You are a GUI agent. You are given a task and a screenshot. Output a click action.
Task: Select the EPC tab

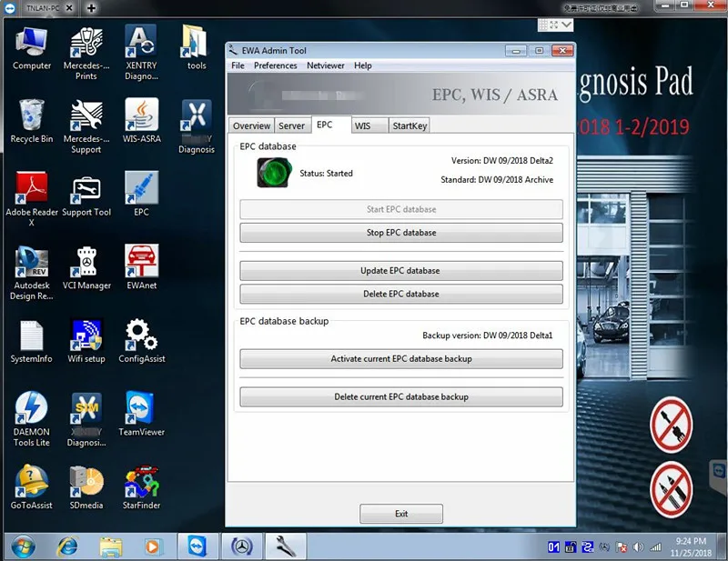tap(330, 125)
